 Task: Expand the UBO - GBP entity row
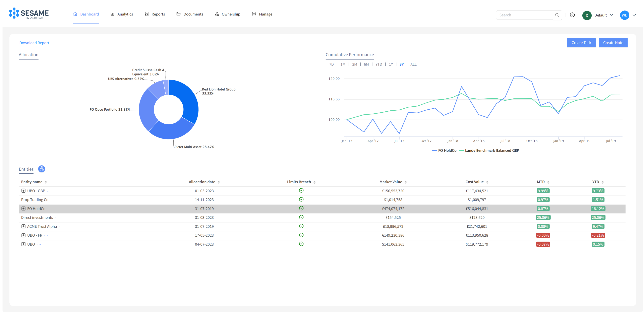tap(23, 191)
